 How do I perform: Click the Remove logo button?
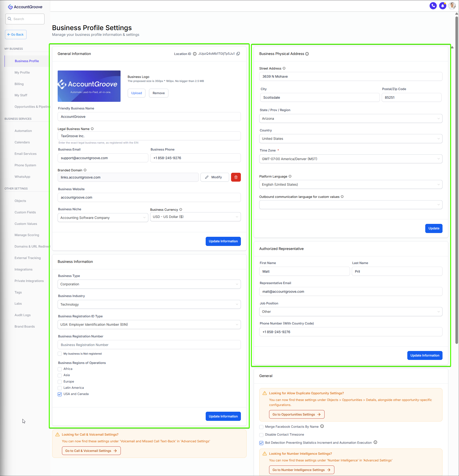coord(159,93)
